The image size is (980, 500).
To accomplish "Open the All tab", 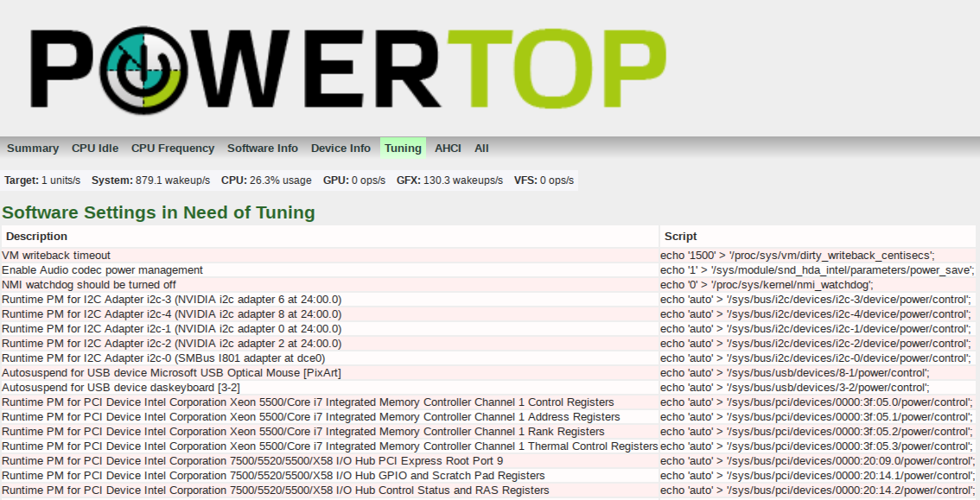I will click(x=481, y=148).
